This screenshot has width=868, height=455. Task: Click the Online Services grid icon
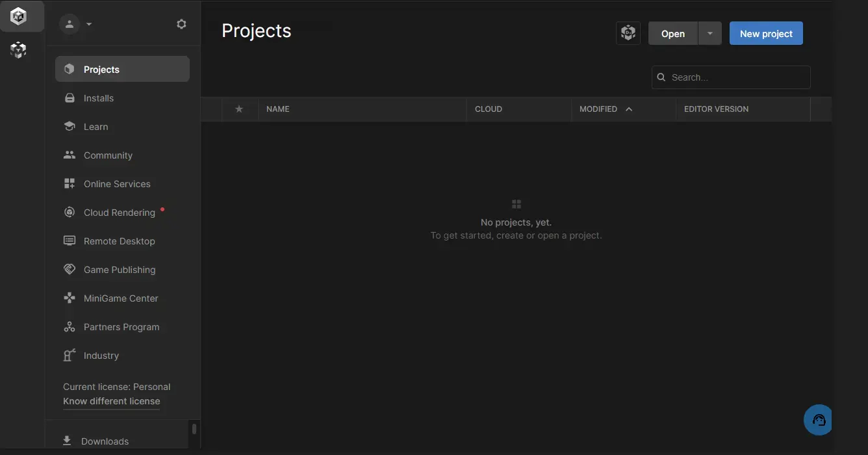point(70,183)
